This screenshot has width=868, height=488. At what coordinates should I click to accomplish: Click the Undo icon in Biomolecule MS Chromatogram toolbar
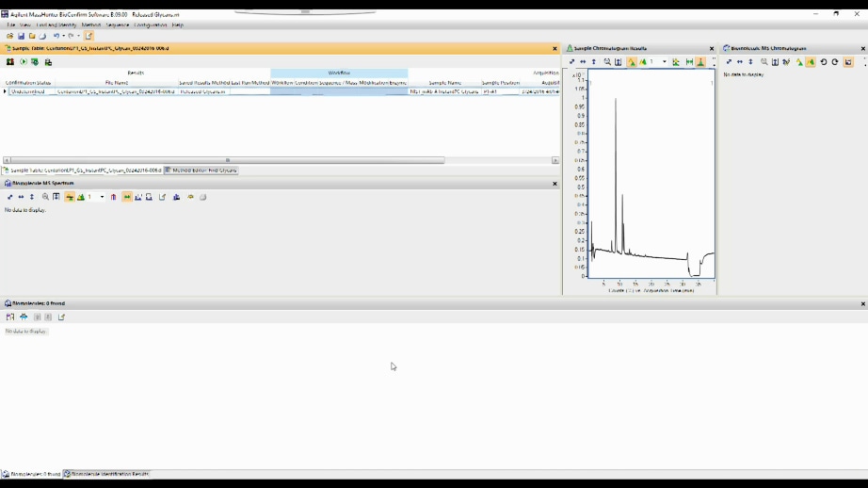[x=824, y=62]
